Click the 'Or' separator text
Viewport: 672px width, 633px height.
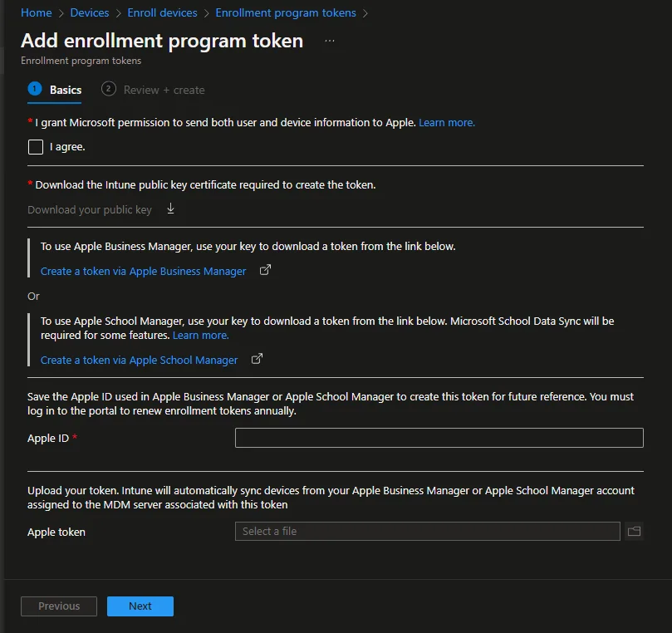click(33, 296)
